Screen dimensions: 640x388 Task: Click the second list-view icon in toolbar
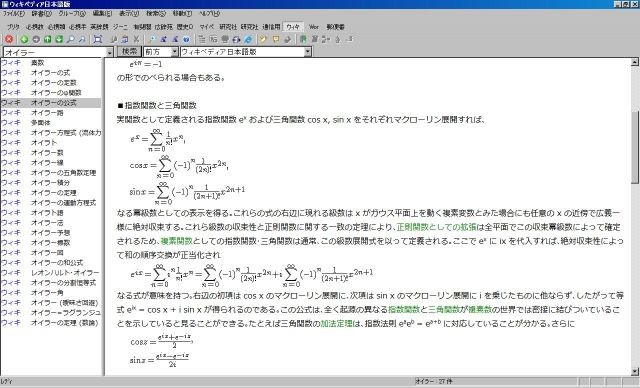coord(213,39)
